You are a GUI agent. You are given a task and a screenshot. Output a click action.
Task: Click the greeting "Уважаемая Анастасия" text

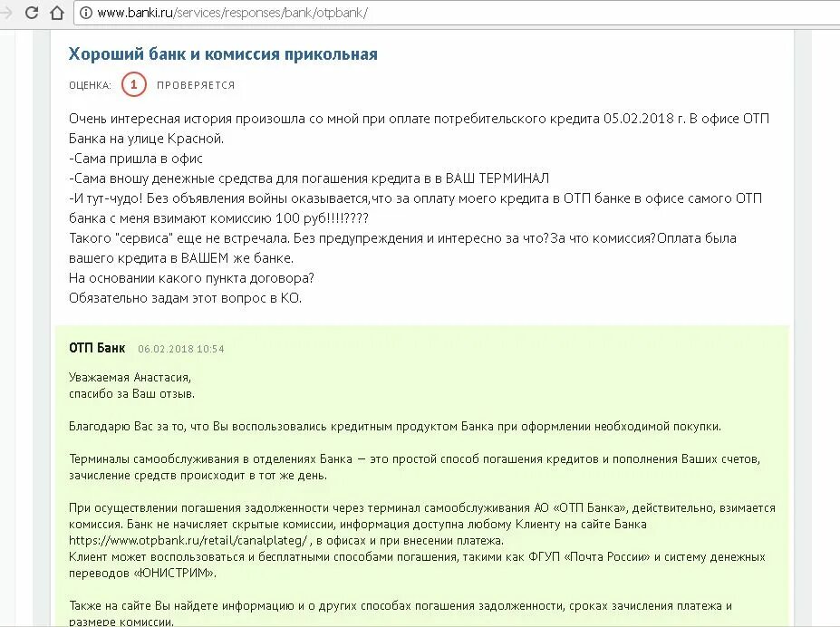130,378
